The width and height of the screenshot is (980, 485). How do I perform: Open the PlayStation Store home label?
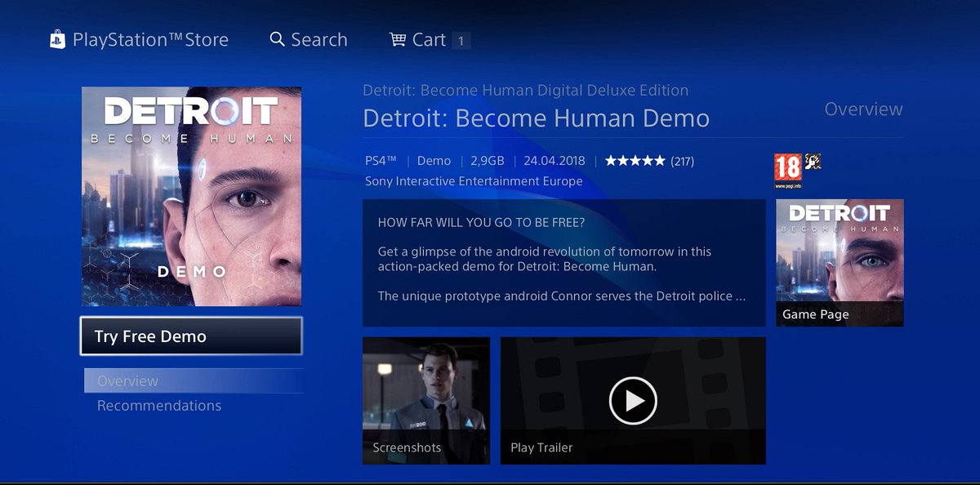(150, 40)
